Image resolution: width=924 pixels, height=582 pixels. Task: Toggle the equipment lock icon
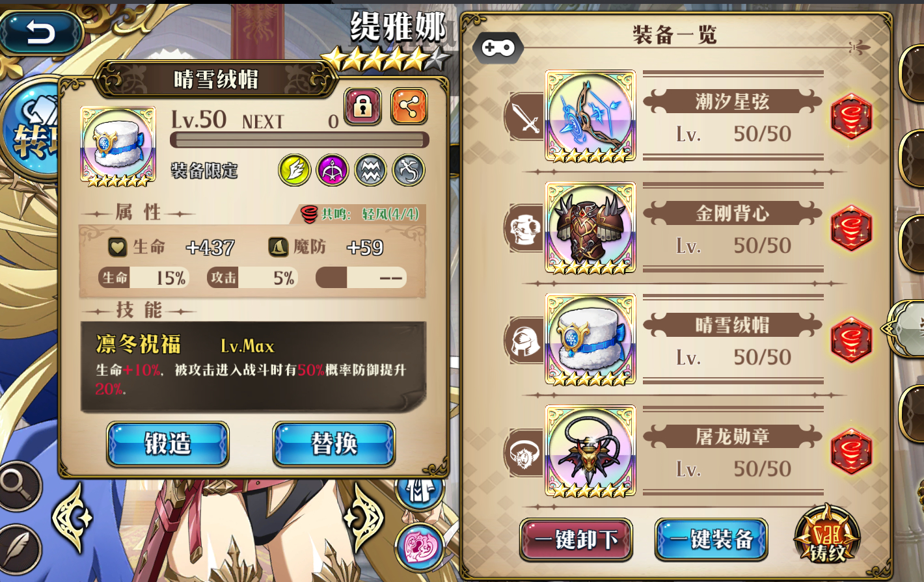pyautogui.click(x=362, y=106)
